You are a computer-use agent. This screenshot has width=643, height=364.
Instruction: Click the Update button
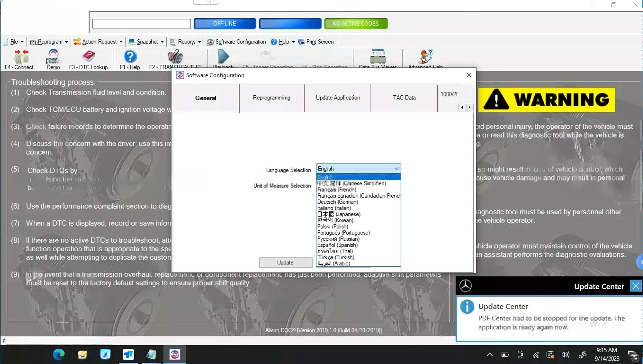tap(285, 263)
